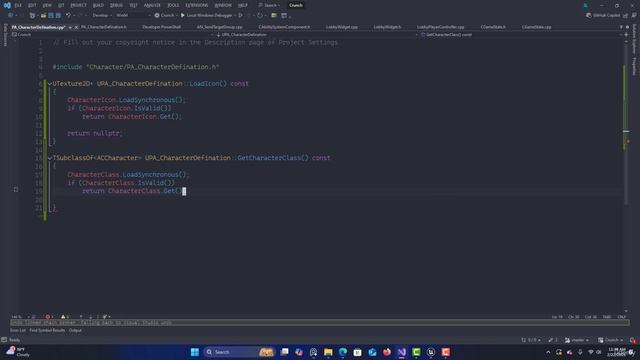Click the restart/refresh circular toolbar icon

260,16
